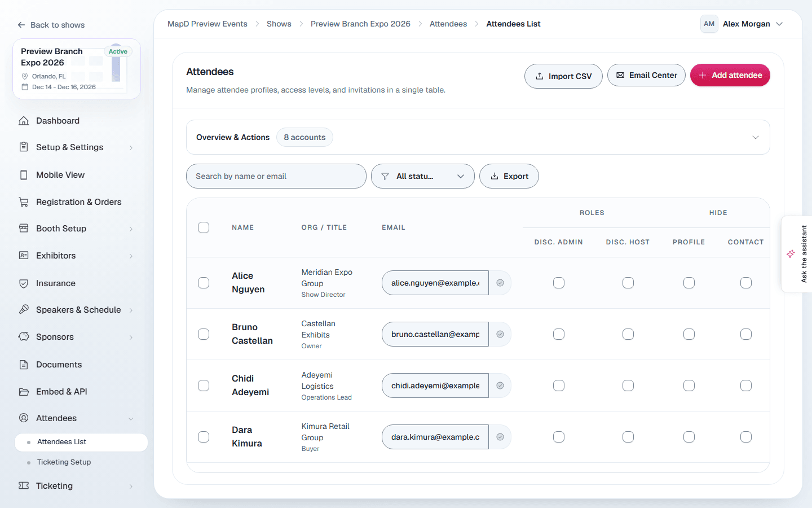
Task: Click the Sponsors handshake icon
Action: tap(24, 337)
